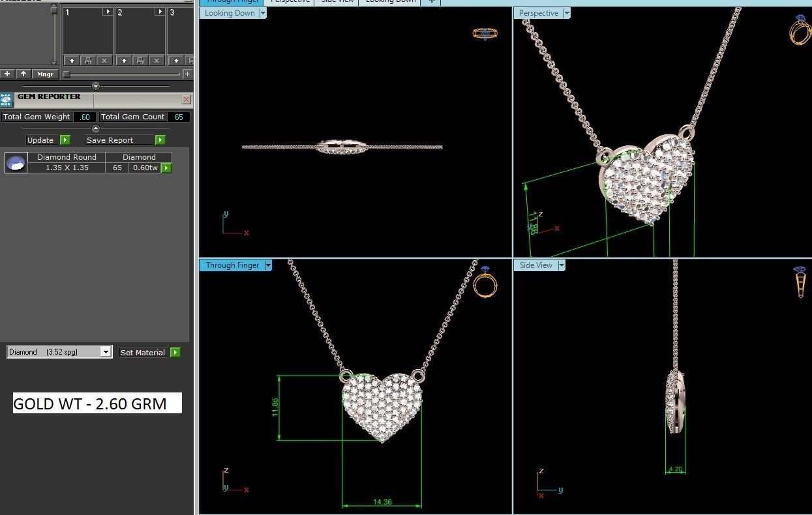
Task: Click the 14.36 width dimension label
Action: click(382, 502)
